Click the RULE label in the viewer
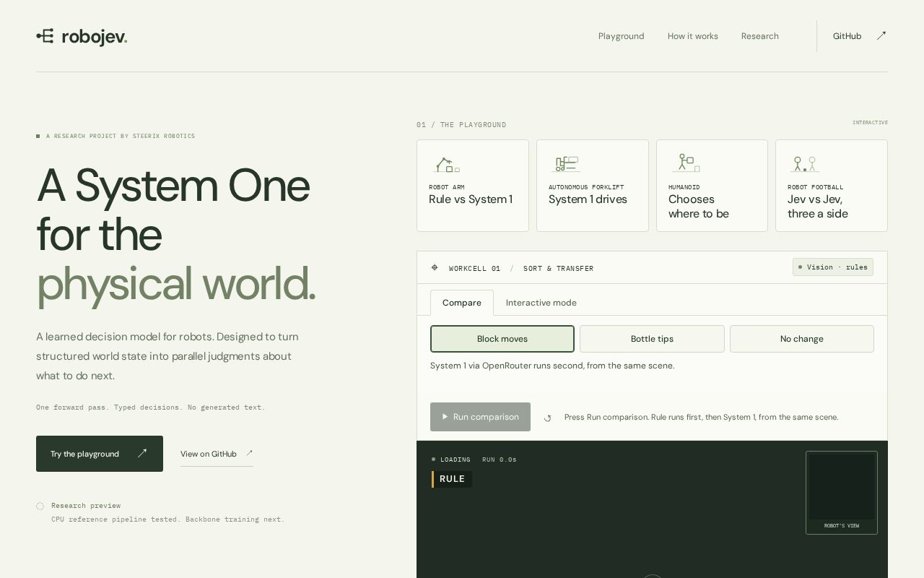This screenshot has width=924, height=578. pos(452,479)
